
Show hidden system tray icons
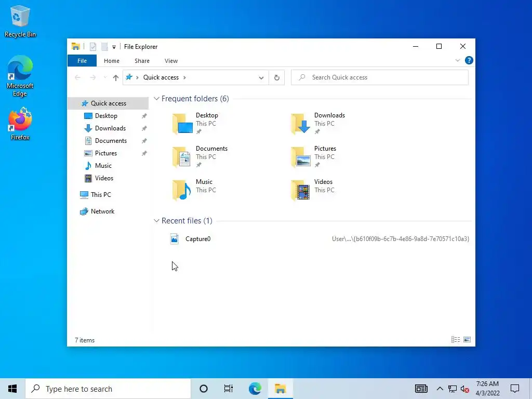[x=440, y=389]
